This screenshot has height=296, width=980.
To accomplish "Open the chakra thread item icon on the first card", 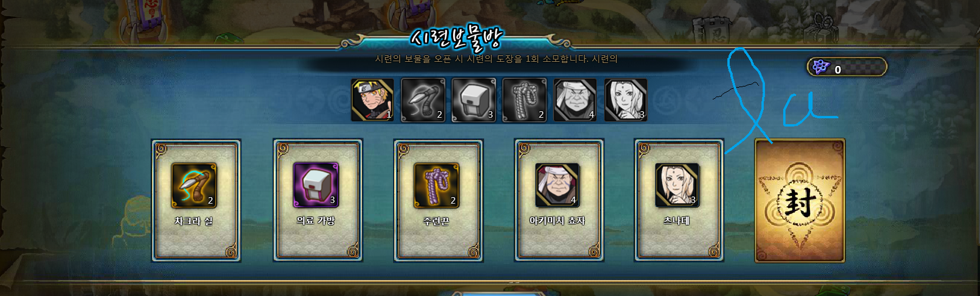I will click(194, 185).
